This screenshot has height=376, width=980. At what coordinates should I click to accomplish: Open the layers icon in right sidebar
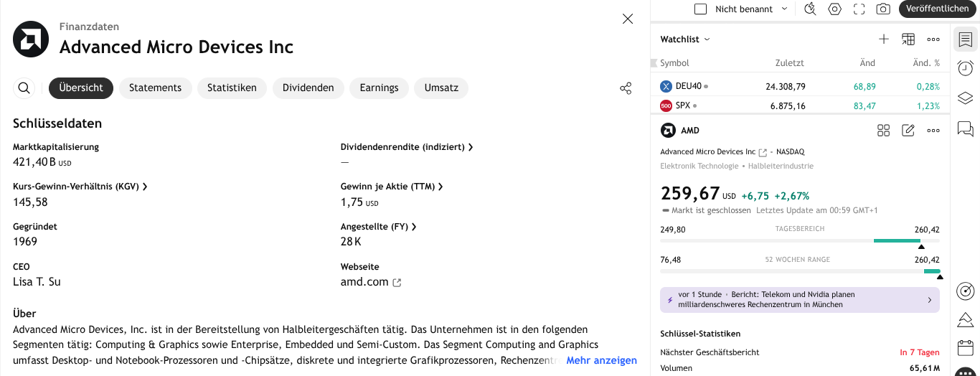pos(966,98)
